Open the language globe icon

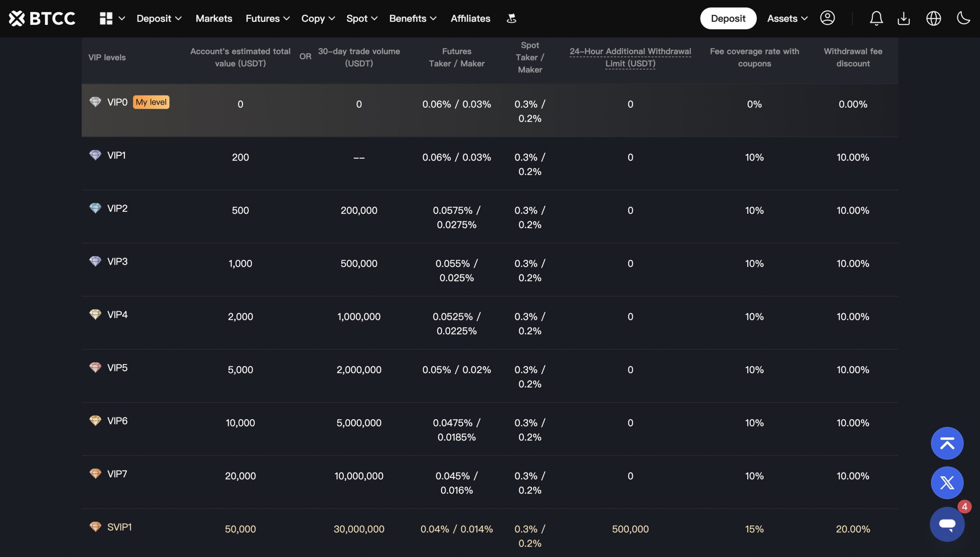933,18
